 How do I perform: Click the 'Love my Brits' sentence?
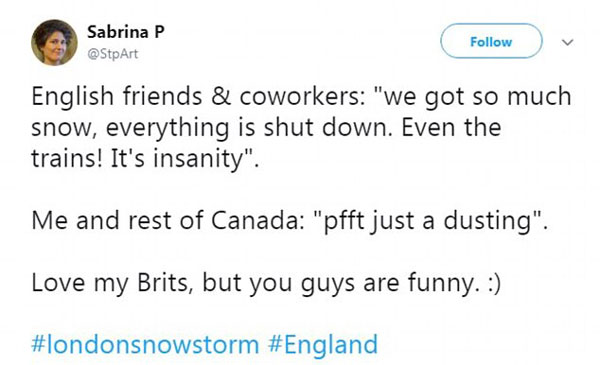point(266,284)
